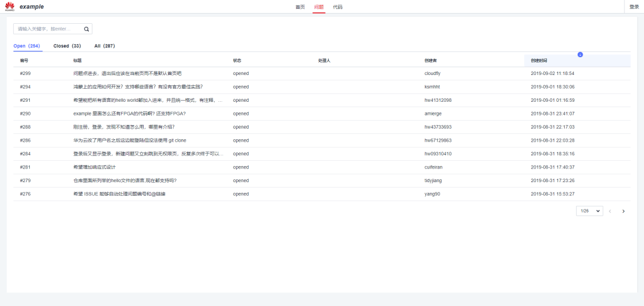Click issue number #291
The image size is (644, 306).
click(x=25, y=100)
